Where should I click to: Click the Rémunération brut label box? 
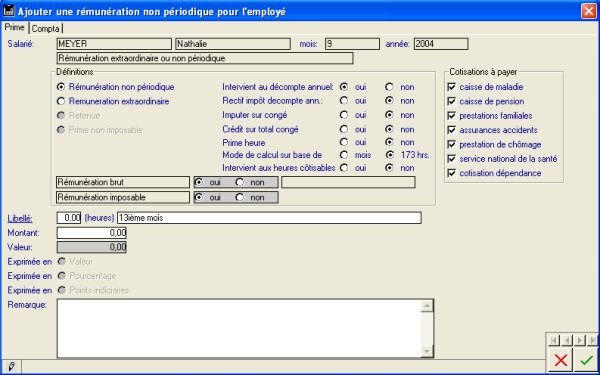tap(123, 182)
